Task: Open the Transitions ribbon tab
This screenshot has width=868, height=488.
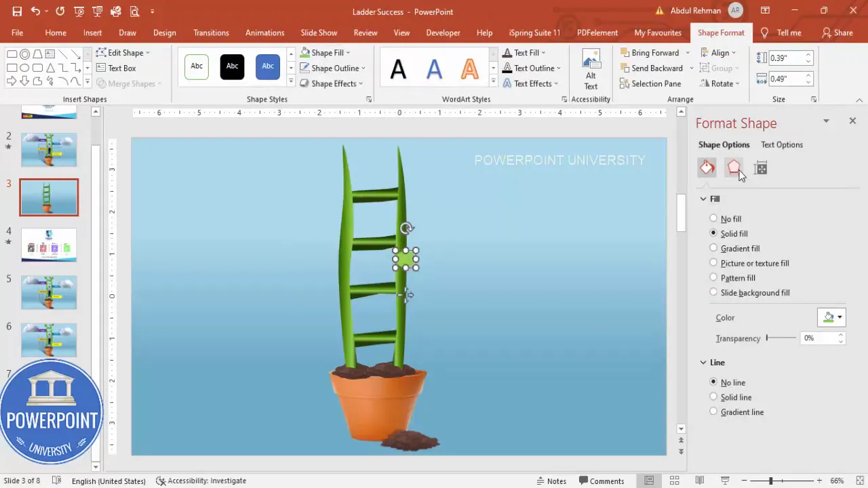Action: 211,33
